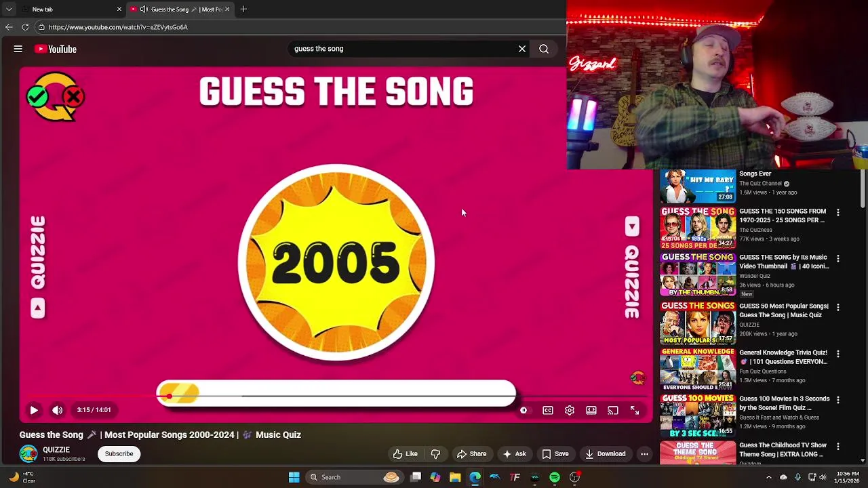Open a new browser tab with plus
The height and width of the screenshot is (488, 868).
pos(243,9)
